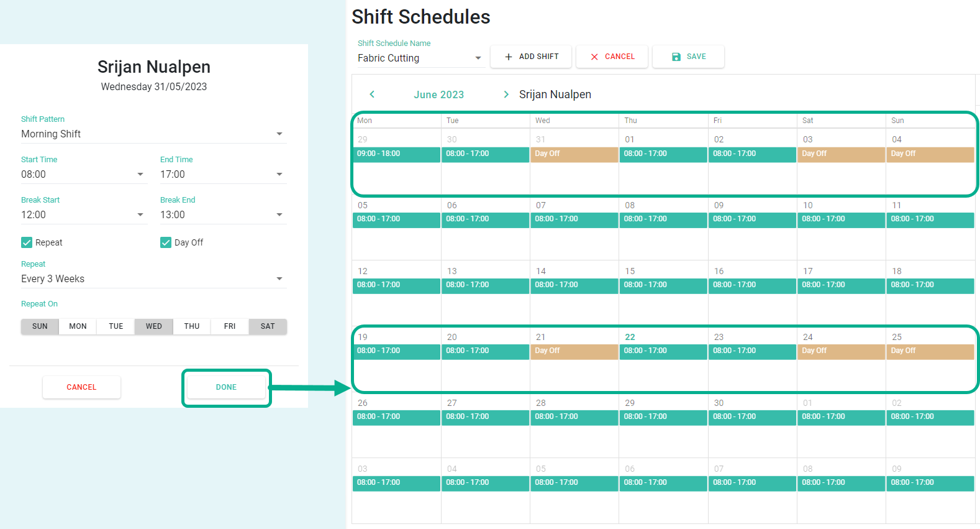This screenshot has width=980, height=529.
Task: Click the DONE button
Action: coord(226,387)
